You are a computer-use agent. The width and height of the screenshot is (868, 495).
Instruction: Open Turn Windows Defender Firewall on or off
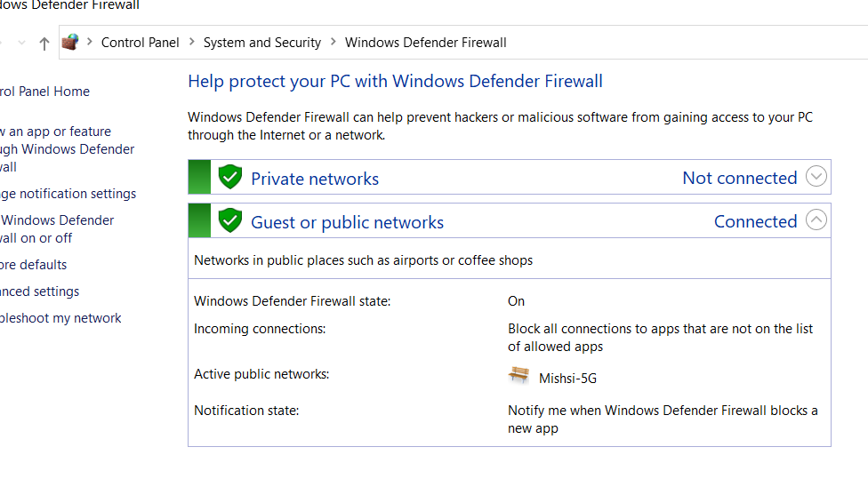point(56,229)
